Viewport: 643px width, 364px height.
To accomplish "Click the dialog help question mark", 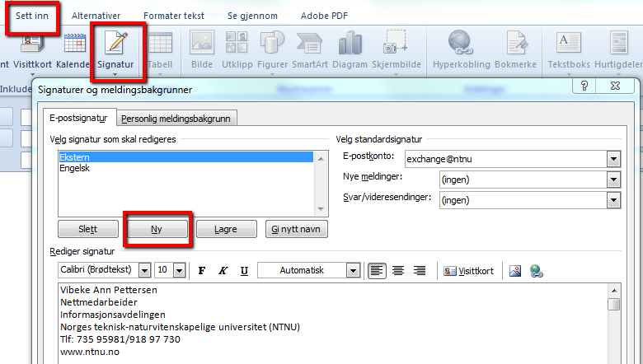I will 584,86.
